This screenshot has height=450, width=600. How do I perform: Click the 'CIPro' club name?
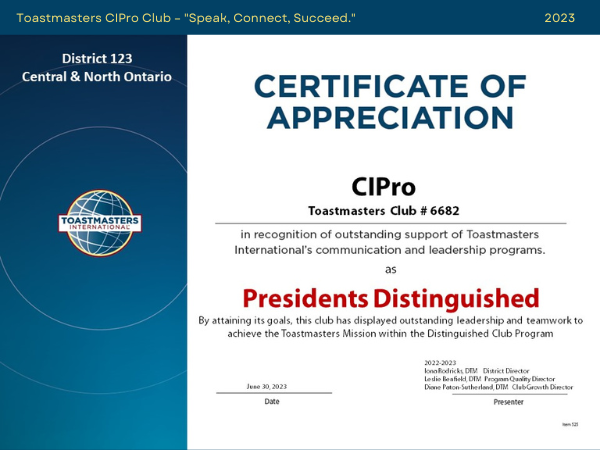click(383, 187)
